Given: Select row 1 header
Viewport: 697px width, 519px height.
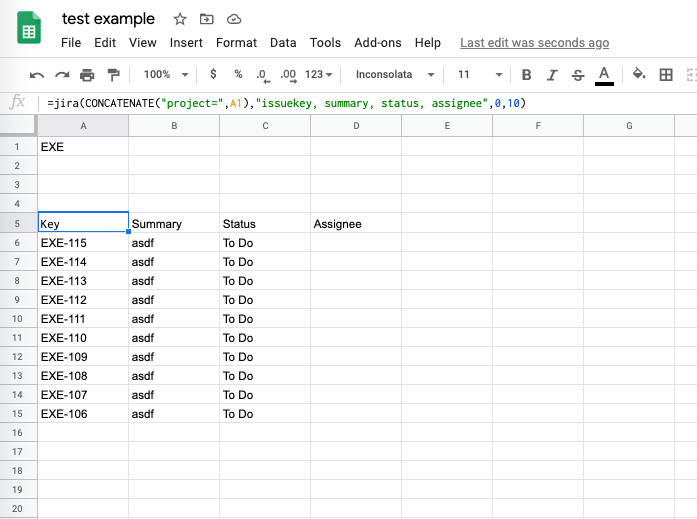Looking at the screenshot, I should point(17,147).
